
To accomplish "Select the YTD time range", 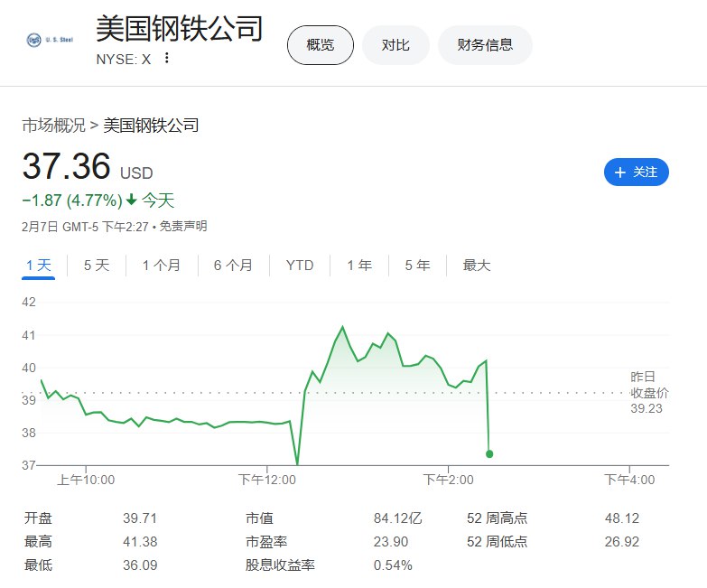I will click(x=300, y=266).
